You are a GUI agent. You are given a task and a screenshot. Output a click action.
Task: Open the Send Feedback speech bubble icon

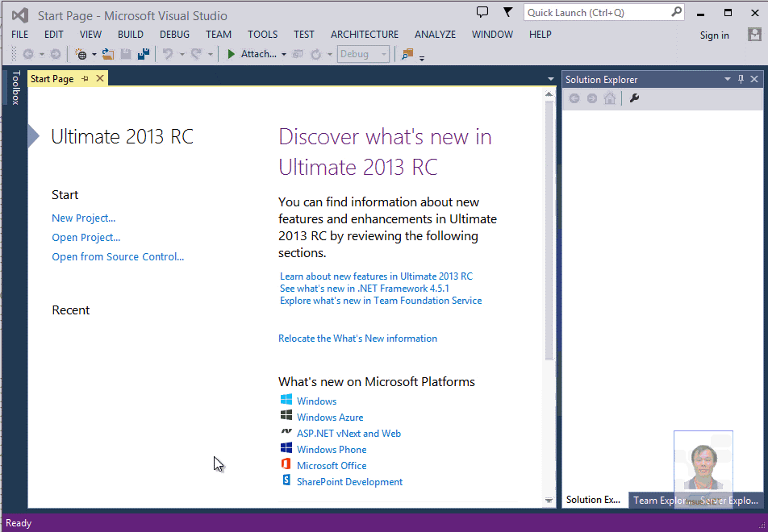[482, 12]
